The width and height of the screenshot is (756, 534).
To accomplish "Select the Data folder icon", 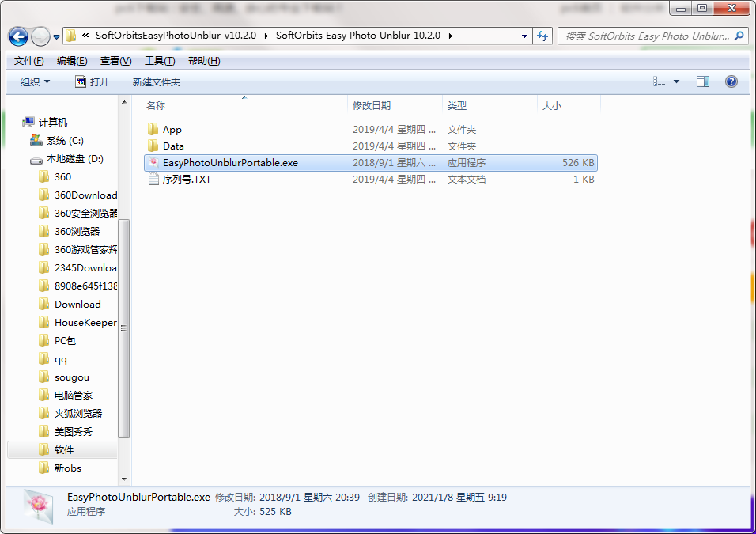I will coord(153,146).
